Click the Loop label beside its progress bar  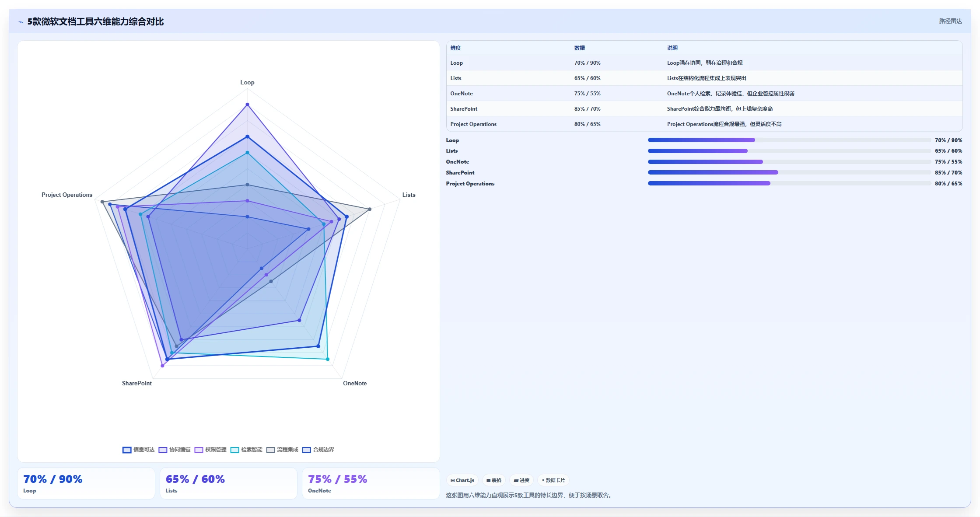452,140
